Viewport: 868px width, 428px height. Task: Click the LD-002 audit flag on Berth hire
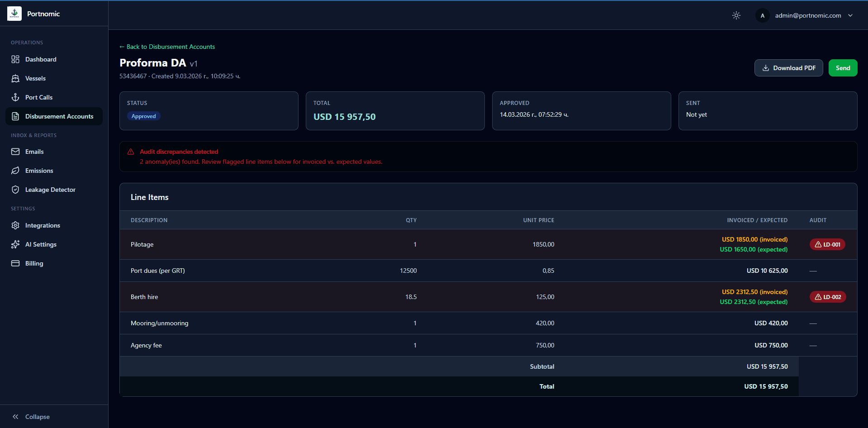pos(827,297)
